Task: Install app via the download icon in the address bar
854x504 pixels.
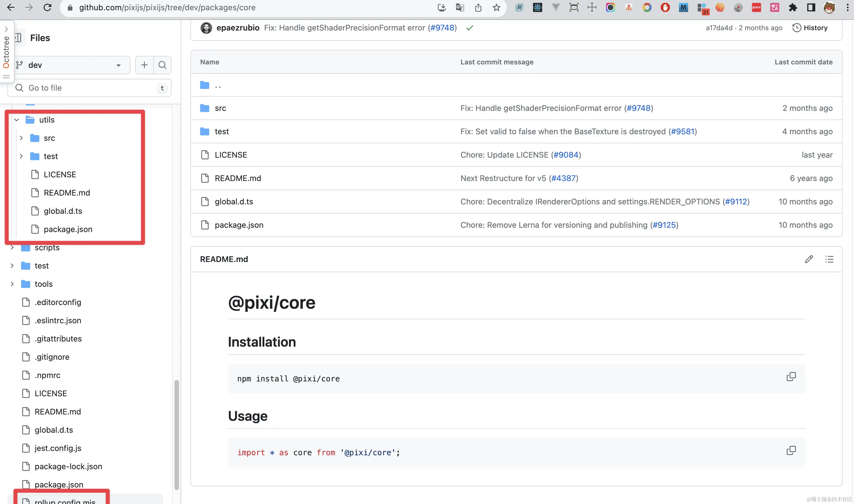Action: click(x=442, y=7)
